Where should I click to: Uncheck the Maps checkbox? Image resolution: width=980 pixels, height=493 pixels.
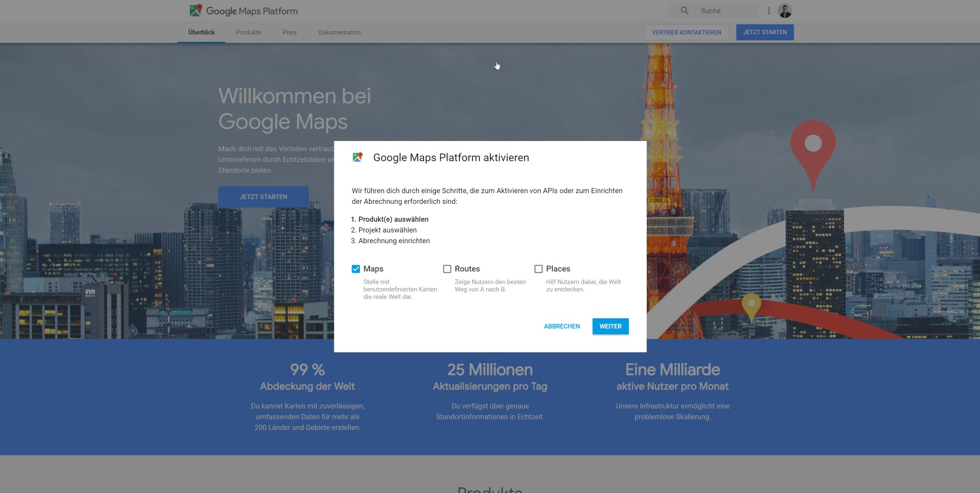(356, 269)
